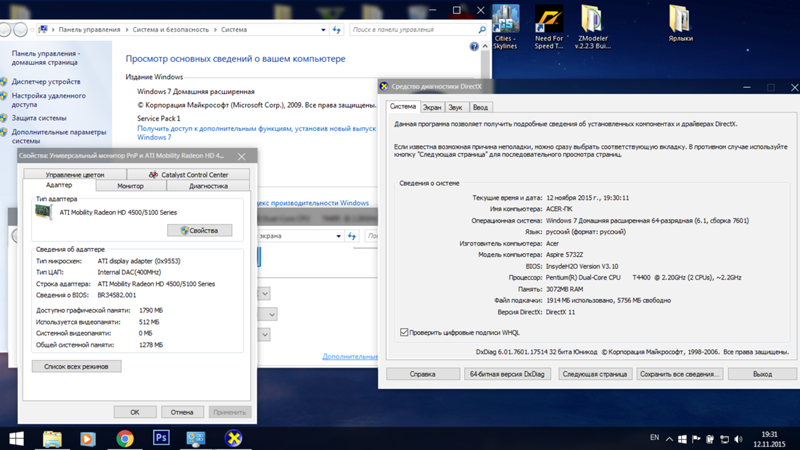
Task: Open the Ярлыки desktop folder
Action: point(680,23)
